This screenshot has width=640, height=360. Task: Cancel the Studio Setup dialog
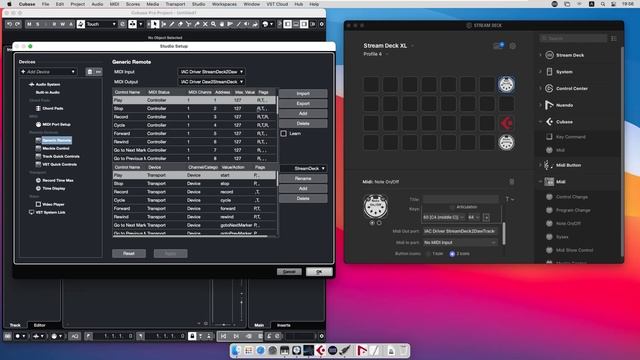point(289,272)
